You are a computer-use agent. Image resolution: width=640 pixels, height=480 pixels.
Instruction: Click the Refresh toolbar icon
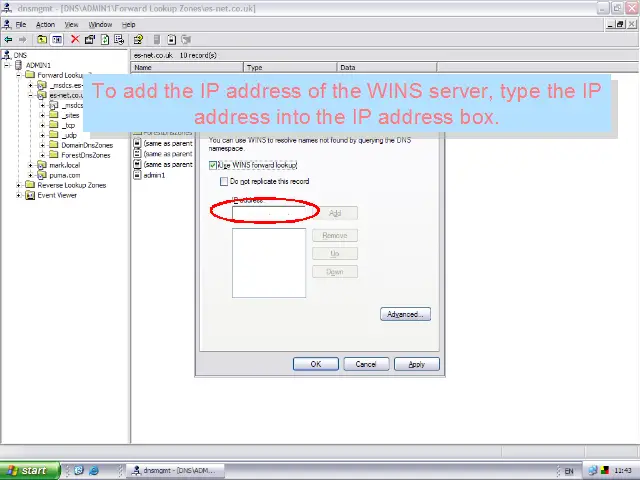point(105,40)
